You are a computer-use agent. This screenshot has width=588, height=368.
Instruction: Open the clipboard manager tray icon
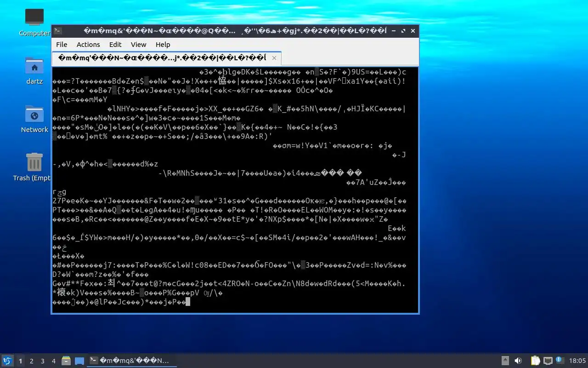[536, 361]
